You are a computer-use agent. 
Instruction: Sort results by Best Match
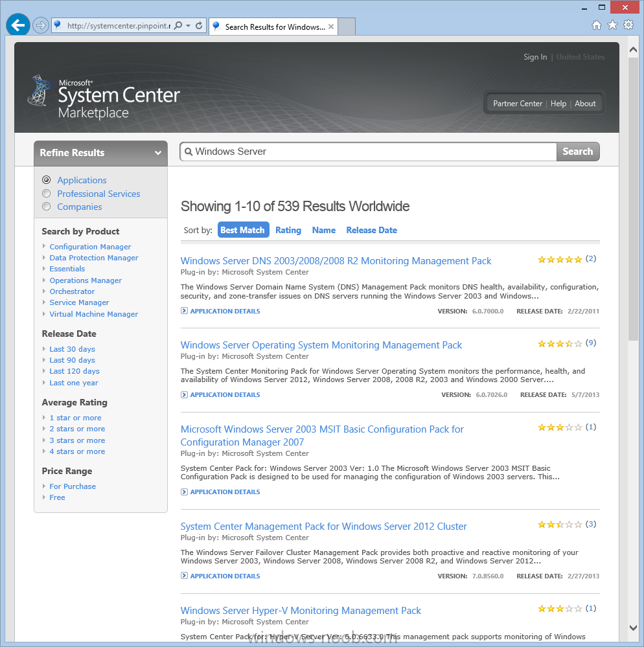[x=243, y=230]
